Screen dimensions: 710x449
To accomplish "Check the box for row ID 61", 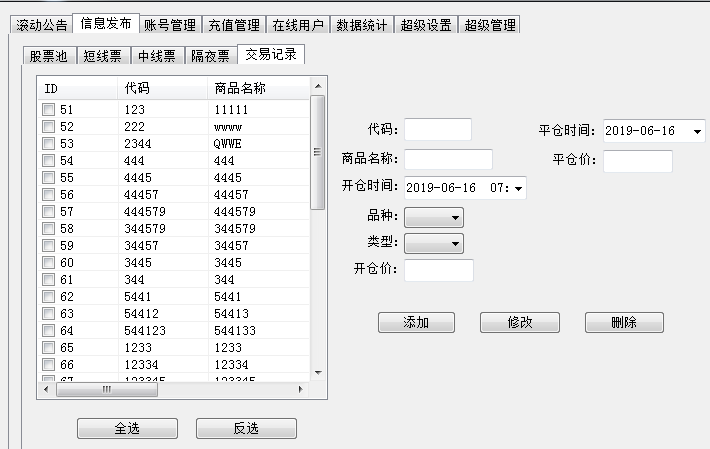I will (x=48, y=280).
